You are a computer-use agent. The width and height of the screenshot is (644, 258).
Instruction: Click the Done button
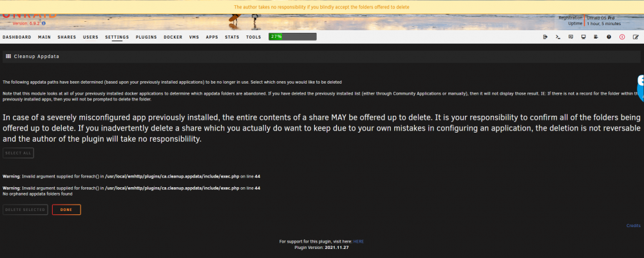[x=66, y=210]
